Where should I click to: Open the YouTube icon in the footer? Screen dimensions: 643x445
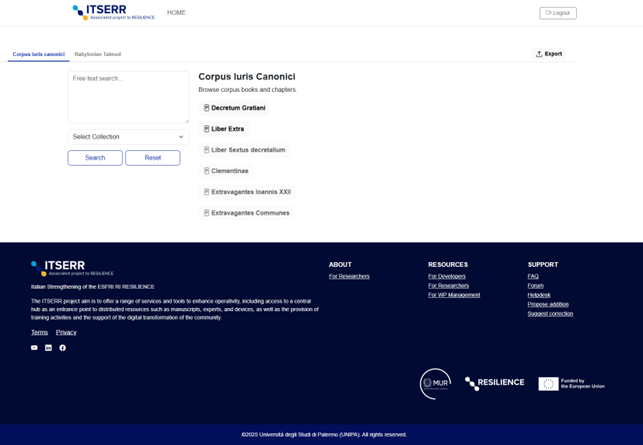coord(34,348)
